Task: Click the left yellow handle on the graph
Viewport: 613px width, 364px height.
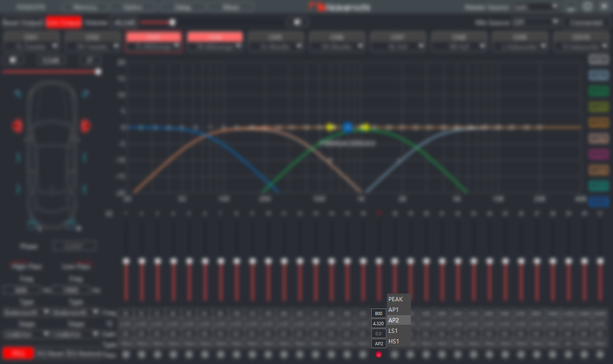Action: (x=329, y=127)
